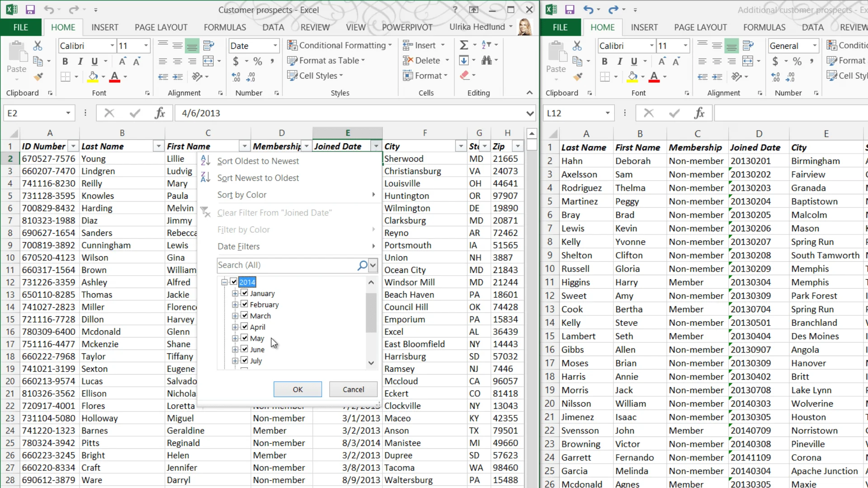
Task: Uncheck the March checkbox in filter list
Action: point(245,315)
